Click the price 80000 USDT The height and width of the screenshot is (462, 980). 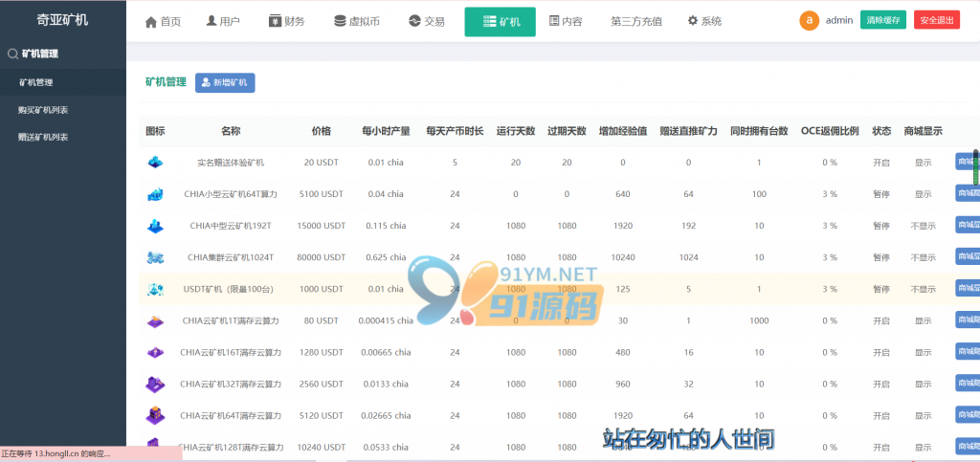[322, 257]
